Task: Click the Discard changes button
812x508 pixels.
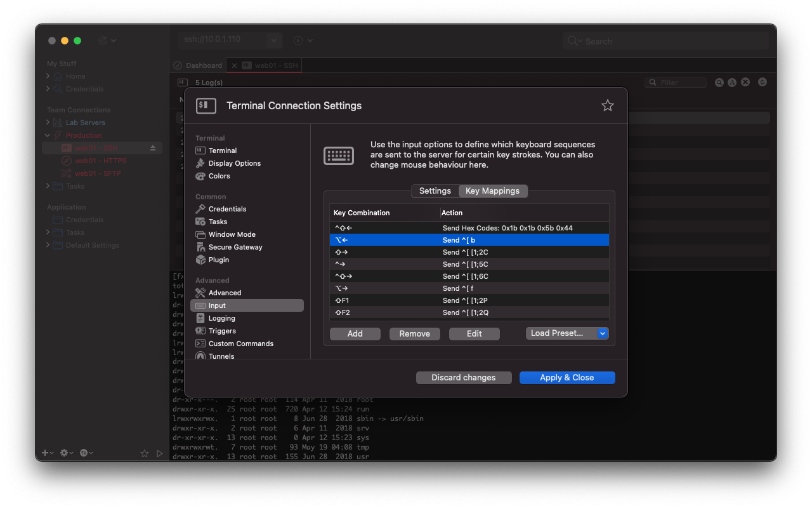Action: [x=464, y=377]
